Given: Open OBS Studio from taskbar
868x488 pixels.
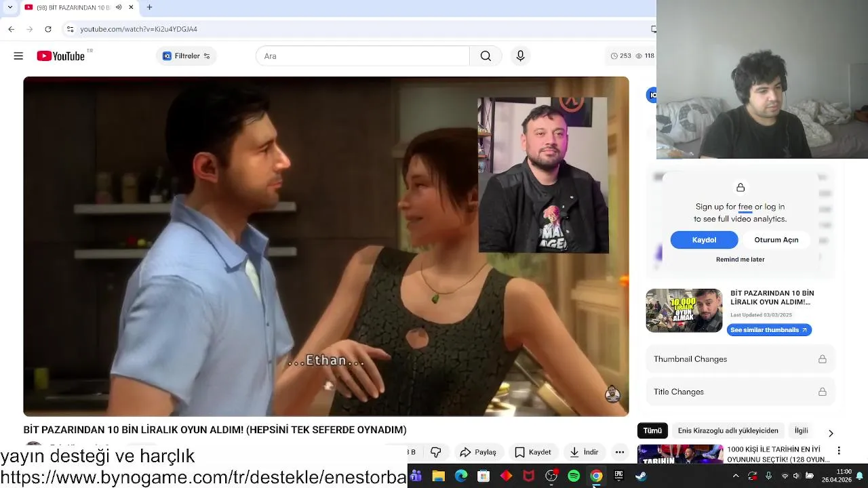Looking at the screenshot, I should tap(551, 476).
